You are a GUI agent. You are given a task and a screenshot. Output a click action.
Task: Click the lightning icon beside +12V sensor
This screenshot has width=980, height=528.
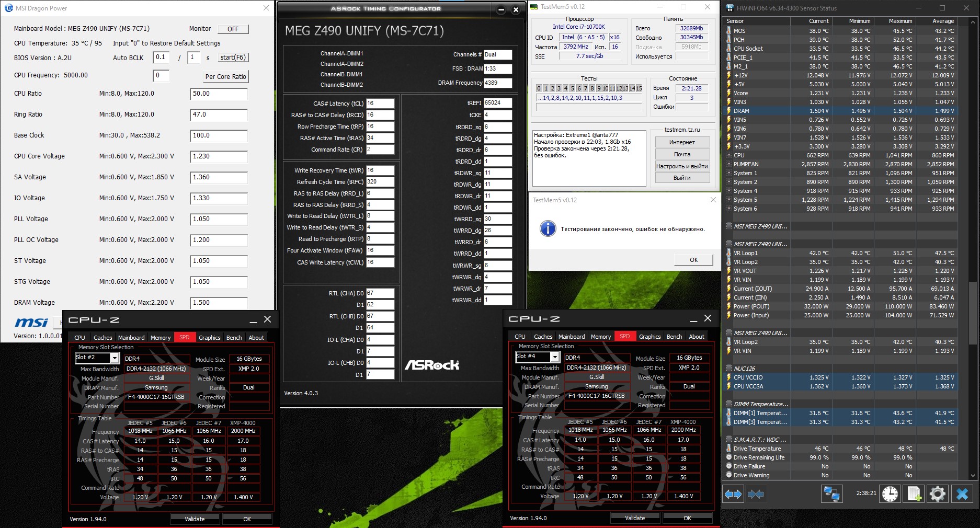coord(728,75)
